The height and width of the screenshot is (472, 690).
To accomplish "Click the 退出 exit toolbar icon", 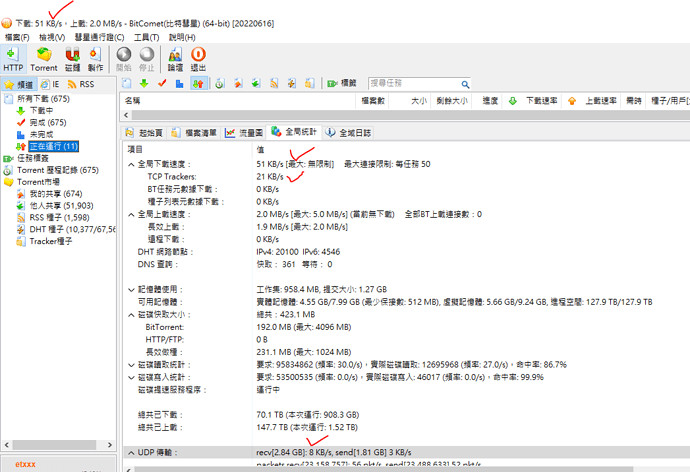I will click(198, 57).
